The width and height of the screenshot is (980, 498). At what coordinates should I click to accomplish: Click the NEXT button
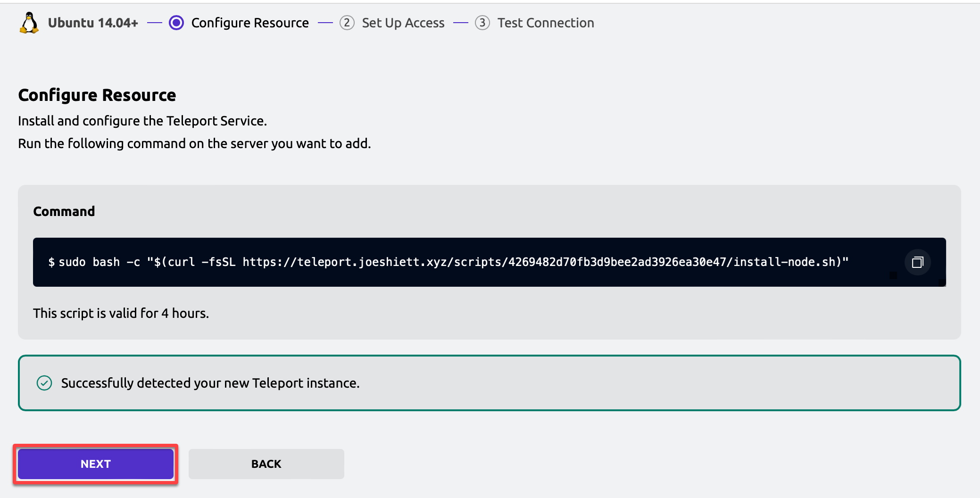[96, 464]
